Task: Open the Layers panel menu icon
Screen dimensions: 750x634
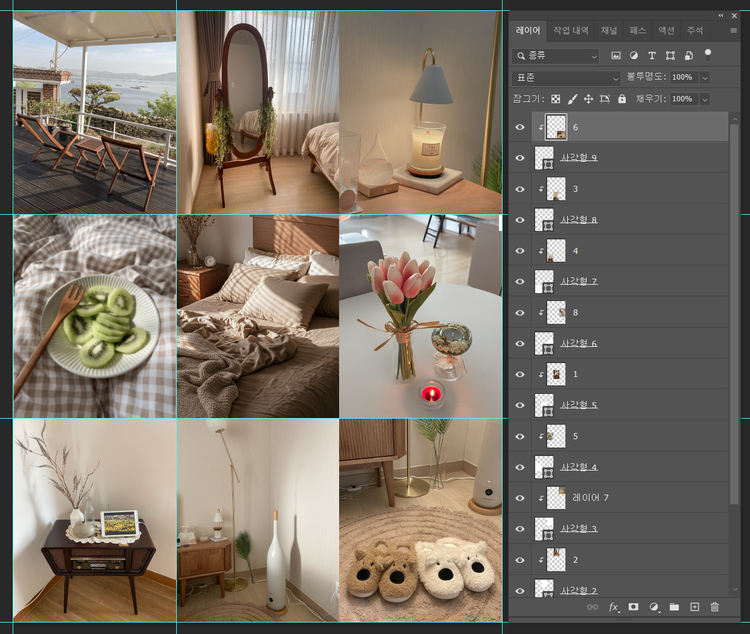Action: coord(733,31)
